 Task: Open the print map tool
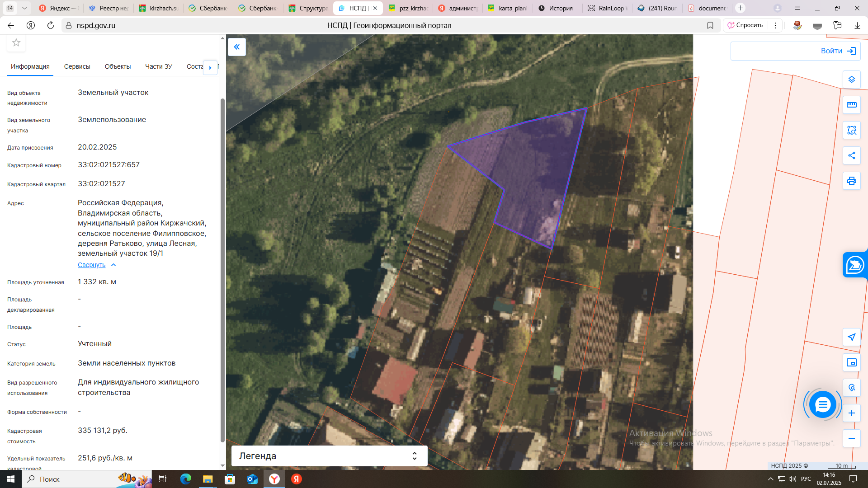pyautogui.click(x=851, y=181)
